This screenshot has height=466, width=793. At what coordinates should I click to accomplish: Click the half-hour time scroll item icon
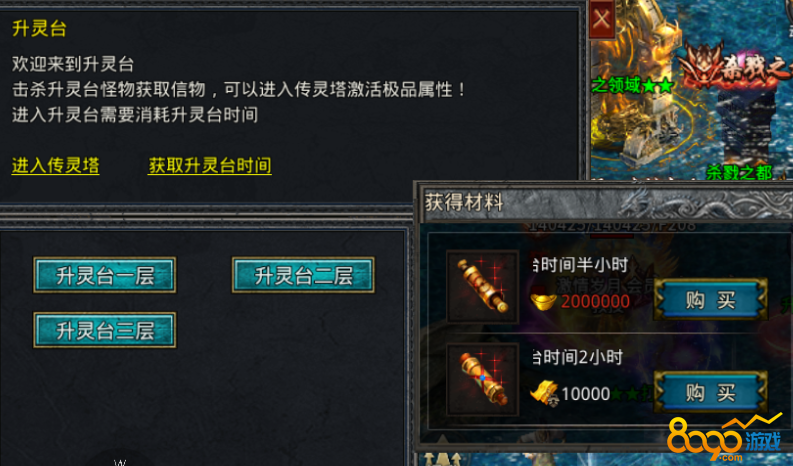coord(482,286)
